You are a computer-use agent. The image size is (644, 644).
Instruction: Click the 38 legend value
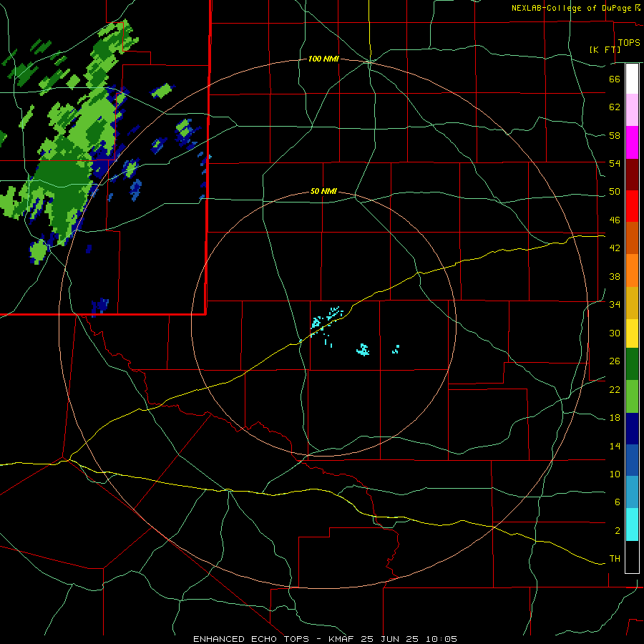click(615, 276)
